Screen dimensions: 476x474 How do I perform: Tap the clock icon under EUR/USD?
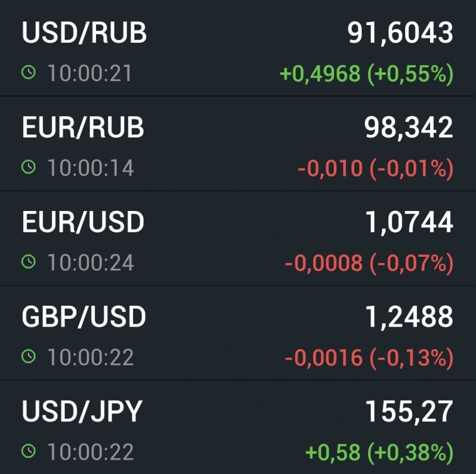click(x=28, y=262)
